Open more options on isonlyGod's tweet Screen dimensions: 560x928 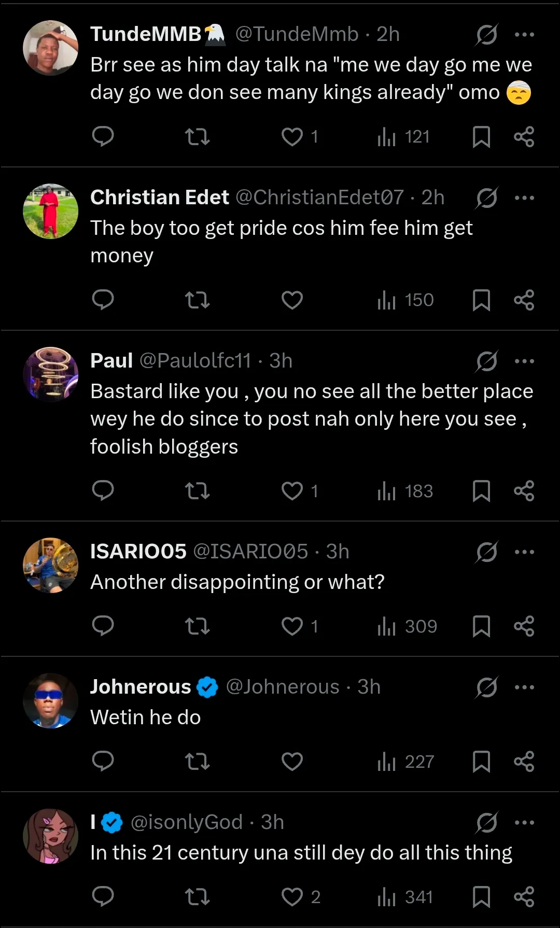click(x=524, y=823)
